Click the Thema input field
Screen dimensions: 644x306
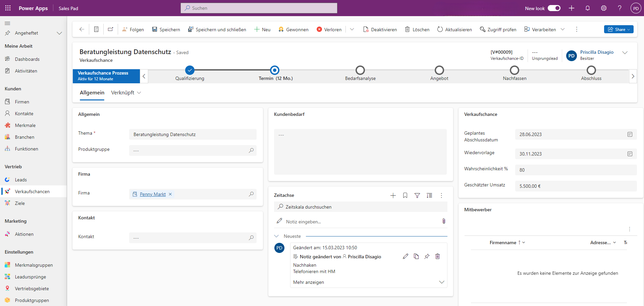coord(193,134)
